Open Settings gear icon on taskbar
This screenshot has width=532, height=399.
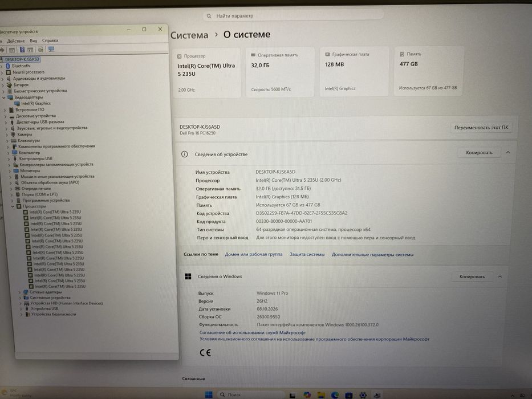pyautogui.click(x=363, y=395)
